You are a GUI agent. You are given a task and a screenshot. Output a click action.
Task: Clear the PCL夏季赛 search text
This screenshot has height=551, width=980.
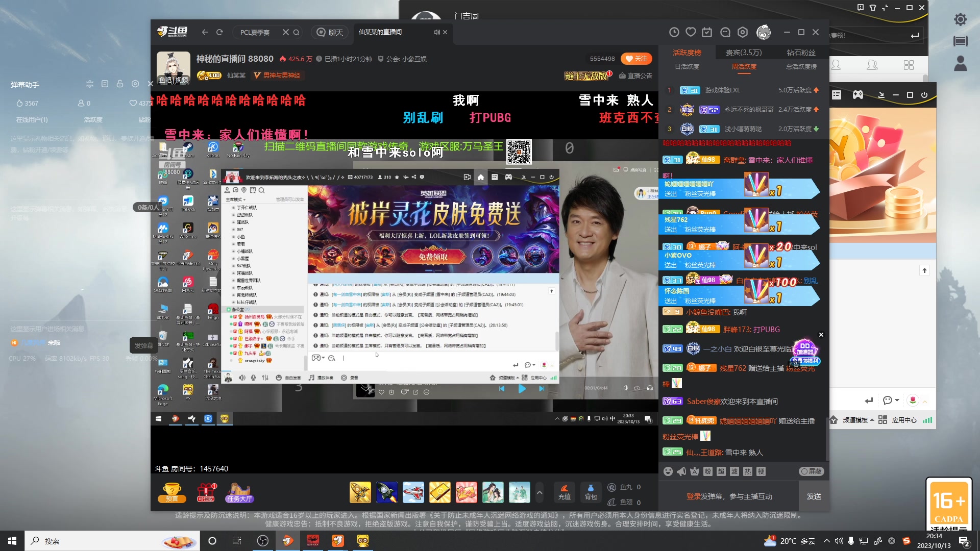point(285,32)
